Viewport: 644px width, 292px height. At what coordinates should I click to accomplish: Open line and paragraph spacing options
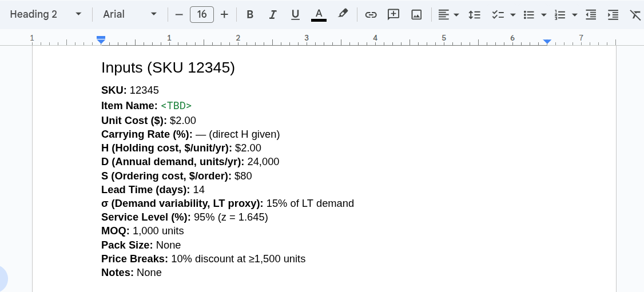pos(474,14)
